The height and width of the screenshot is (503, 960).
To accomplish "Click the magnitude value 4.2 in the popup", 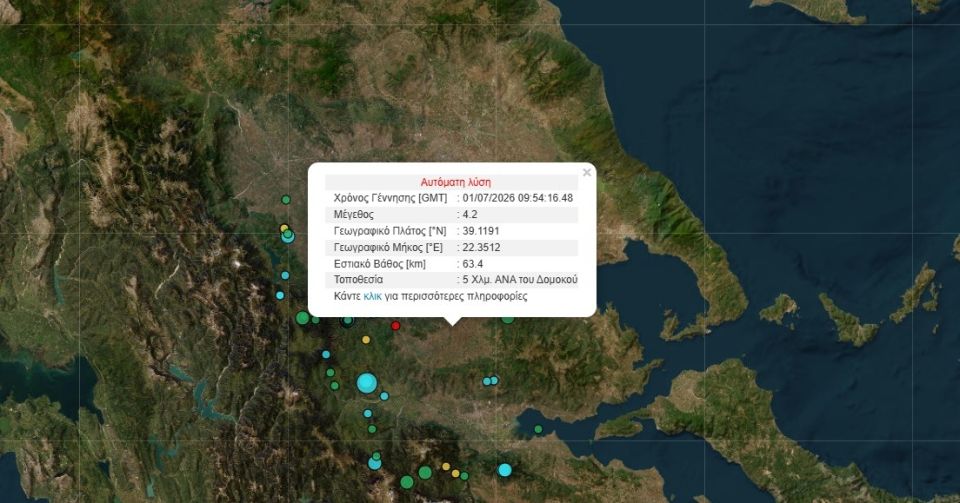I will pyautogui.click(x=470, y=214).
